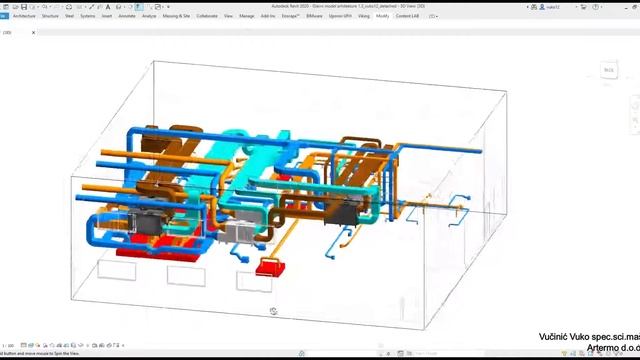Click the Detail Level icon in view control bar
This screenshot has height=360, width=640.
pos(24,345)
